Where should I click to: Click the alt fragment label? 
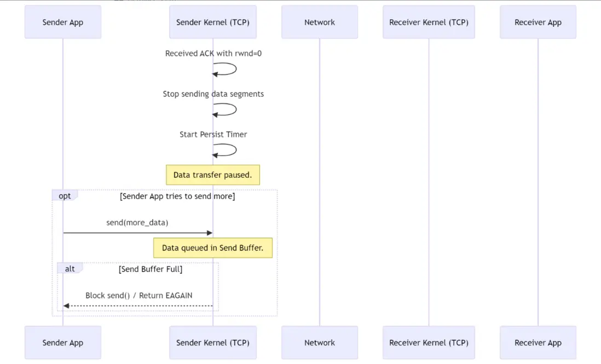(70, 269)
